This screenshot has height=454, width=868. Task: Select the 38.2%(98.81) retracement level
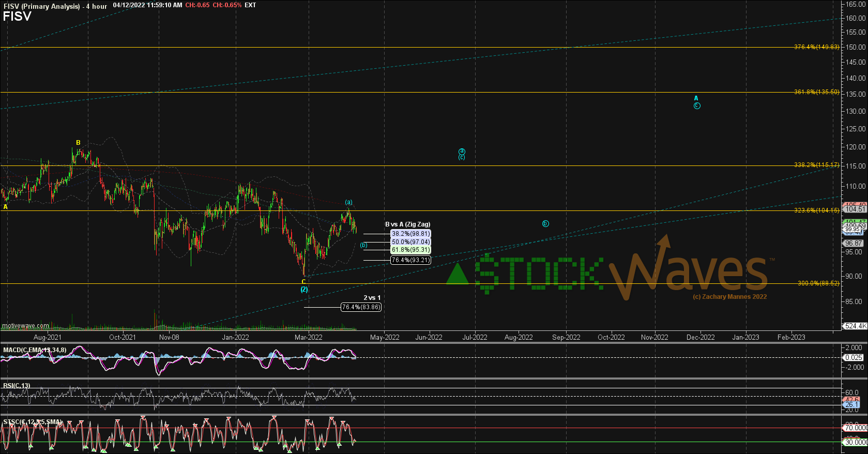(x=410, y=234)
